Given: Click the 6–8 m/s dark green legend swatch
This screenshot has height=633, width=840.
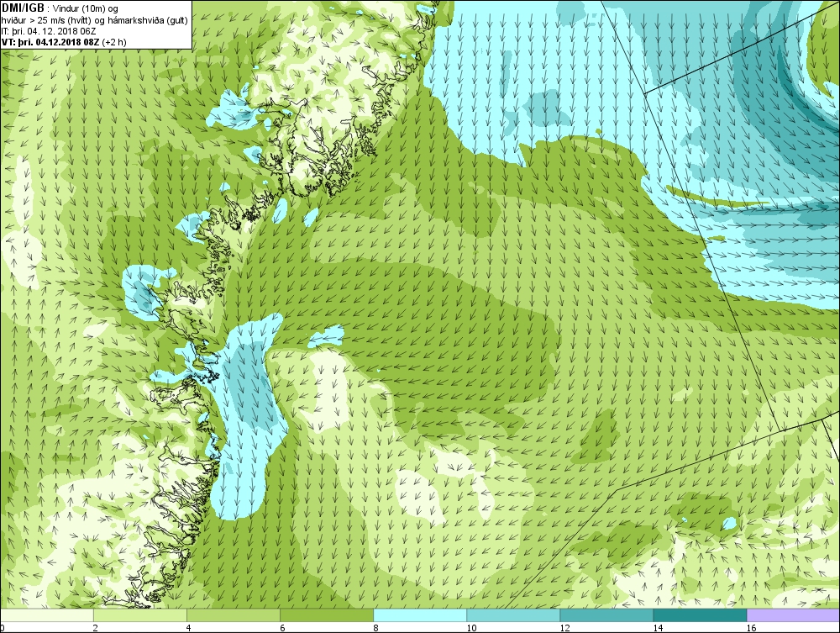Looking at the screenshot, I should [x=327, y=615].
